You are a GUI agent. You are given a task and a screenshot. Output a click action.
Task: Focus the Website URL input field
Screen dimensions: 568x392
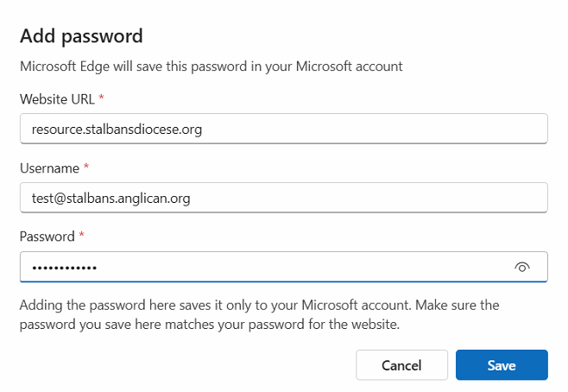284,129
